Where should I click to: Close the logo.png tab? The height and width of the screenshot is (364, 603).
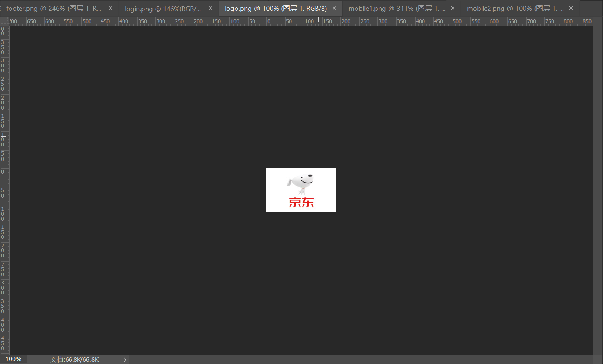pos(334,8)
